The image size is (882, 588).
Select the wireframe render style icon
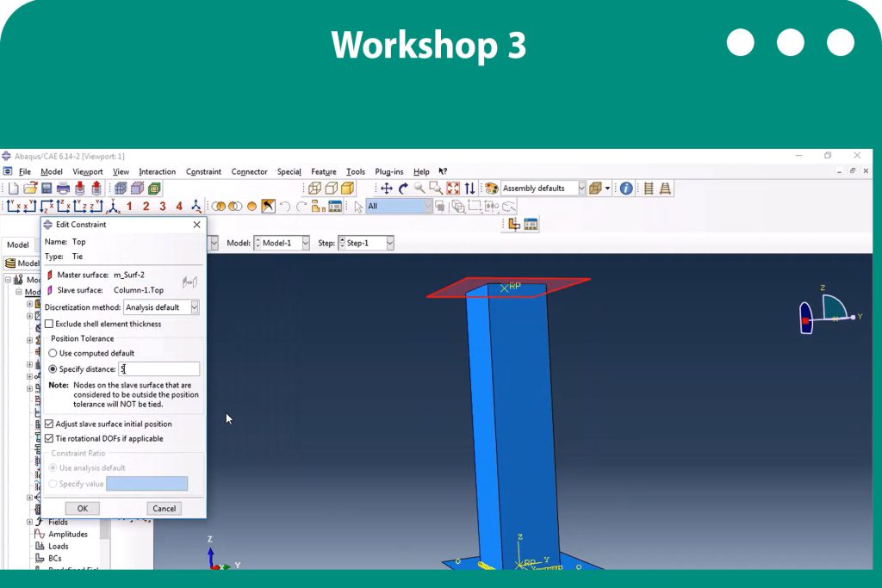click(314, 189)
